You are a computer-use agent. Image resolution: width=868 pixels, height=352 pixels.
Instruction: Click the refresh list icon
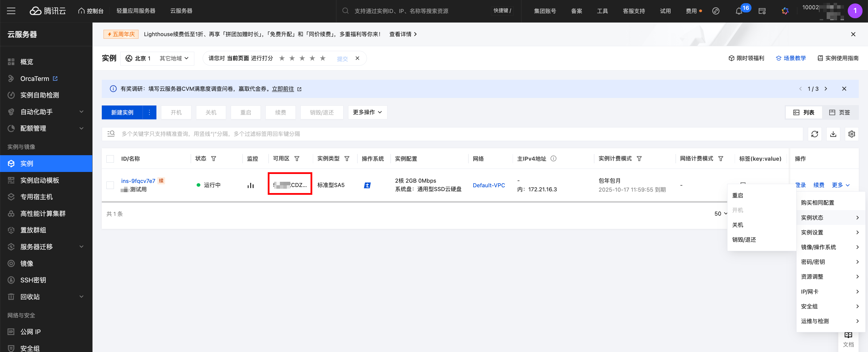(x=815, y=134)
